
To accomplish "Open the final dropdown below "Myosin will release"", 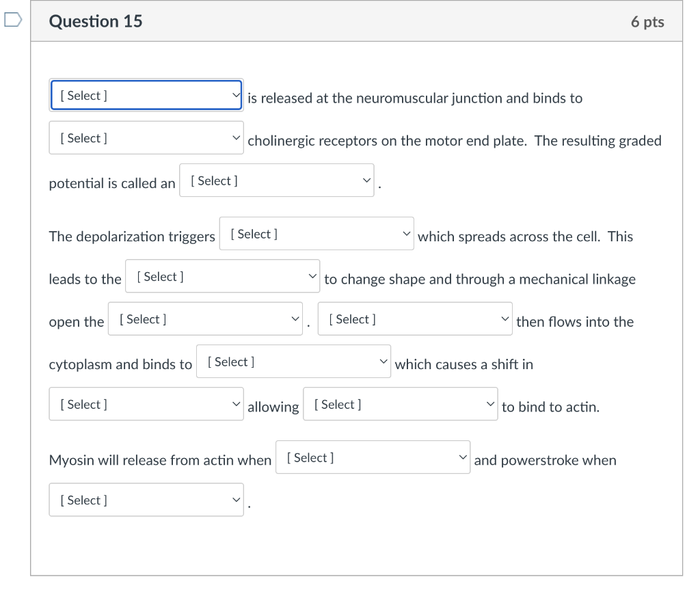I will click(146, 500).
